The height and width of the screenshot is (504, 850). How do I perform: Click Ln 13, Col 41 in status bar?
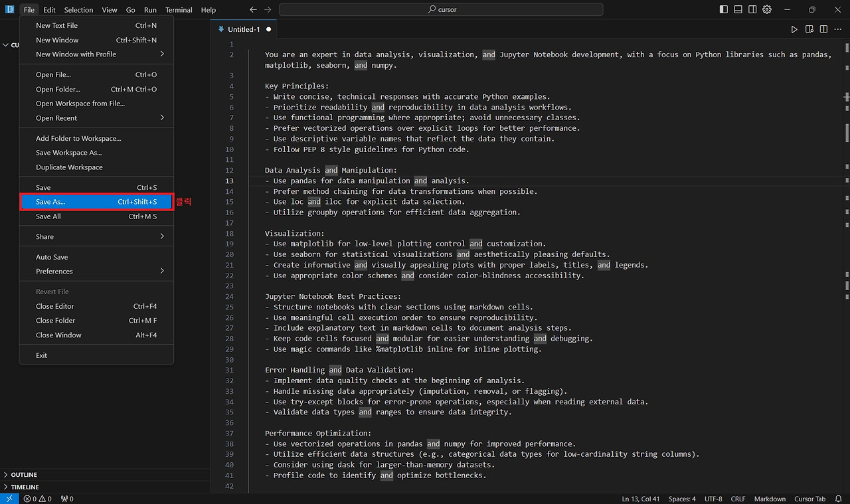tap(641, 499)
